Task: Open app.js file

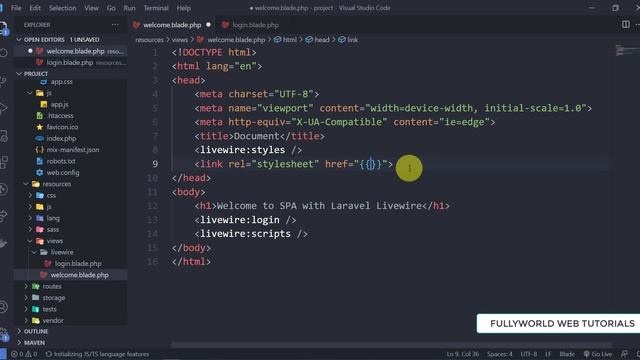Action: (x=59, y=104)
